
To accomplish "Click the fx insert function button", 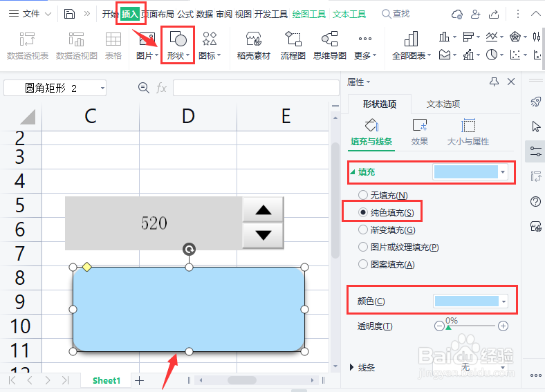I will (161, 88).
